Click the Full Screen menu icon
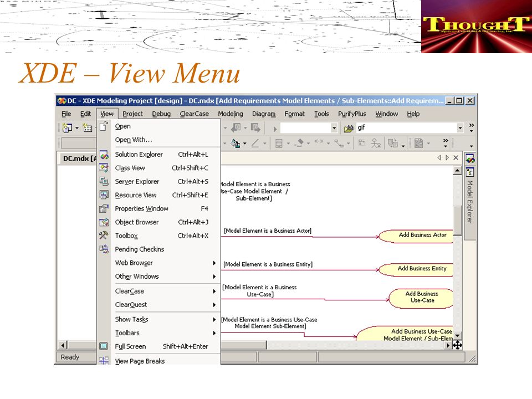 (104, 346)
